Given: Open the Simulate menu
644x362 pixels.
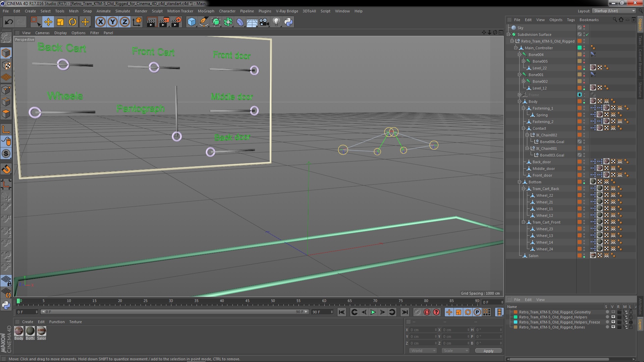Looking at the screenshot, I should (x=123, y=11).
